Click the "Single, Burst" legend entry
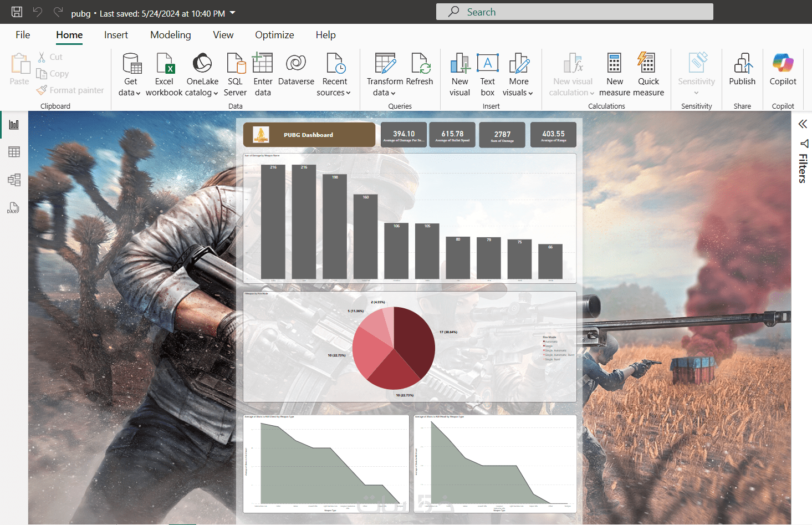The image size is (812, 525). click(553, 359)
